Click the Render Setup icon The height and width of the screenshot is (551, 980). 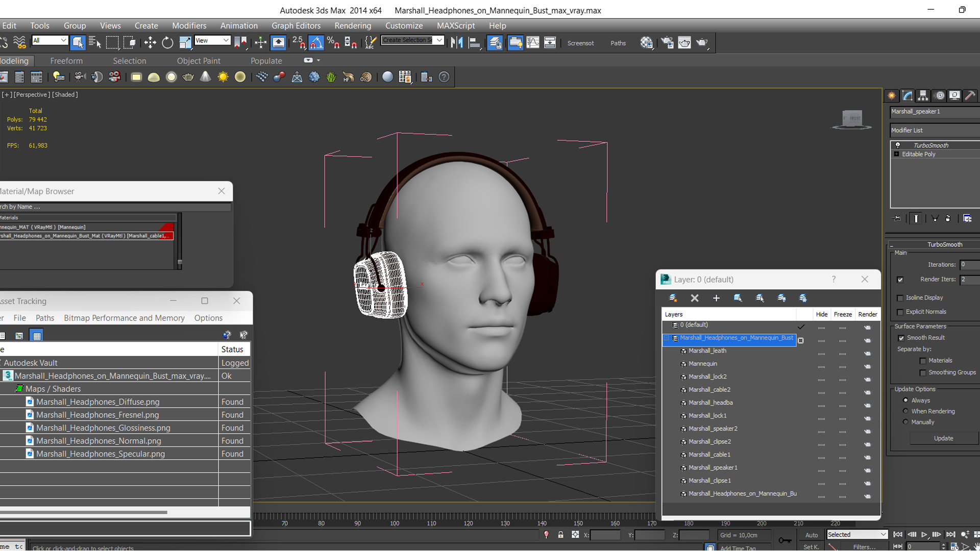point(667,42)
